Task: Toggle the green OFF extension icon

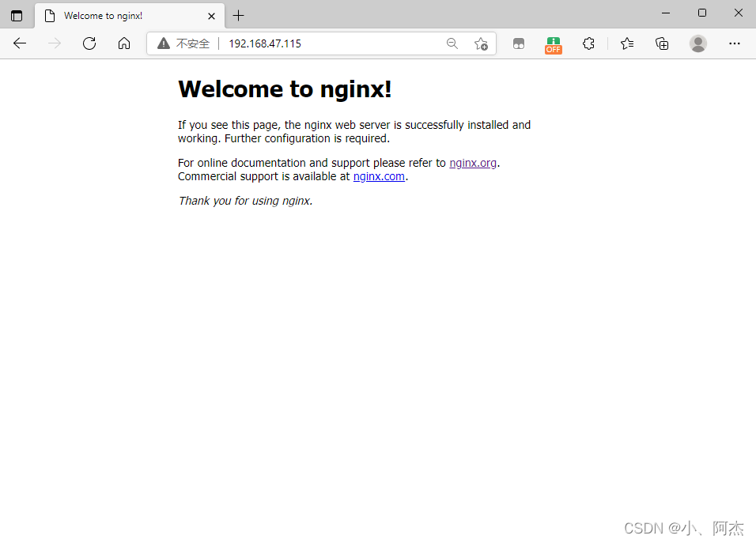Action: 553,45
